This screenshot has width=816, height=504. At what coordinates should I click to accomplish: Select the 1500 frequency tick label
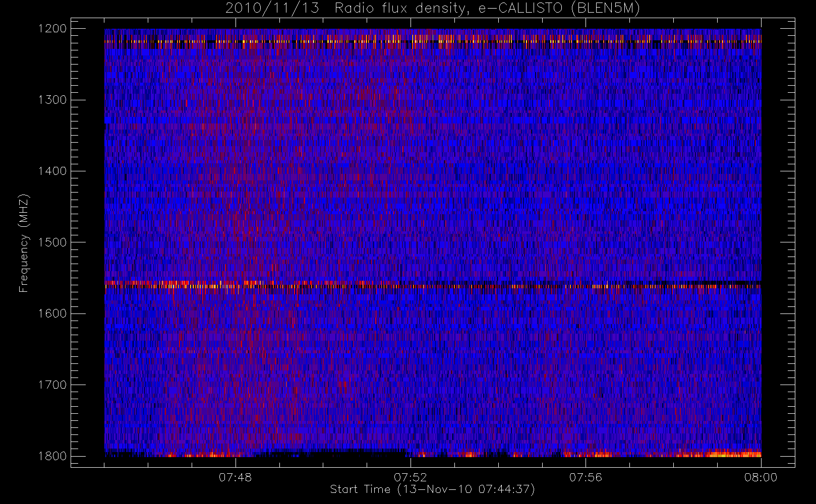52,242
